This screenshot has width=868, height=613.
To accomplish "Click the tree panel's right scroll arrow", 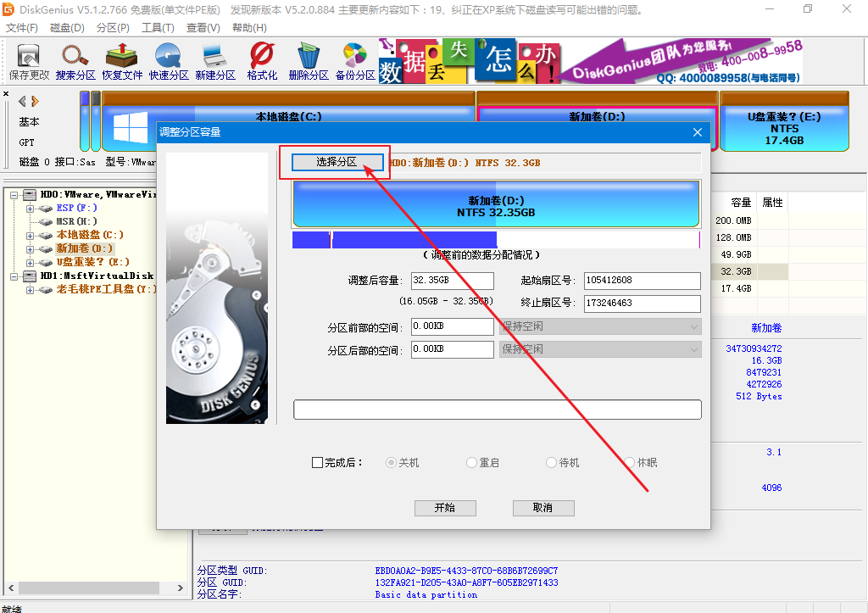I will pos(180,588).
